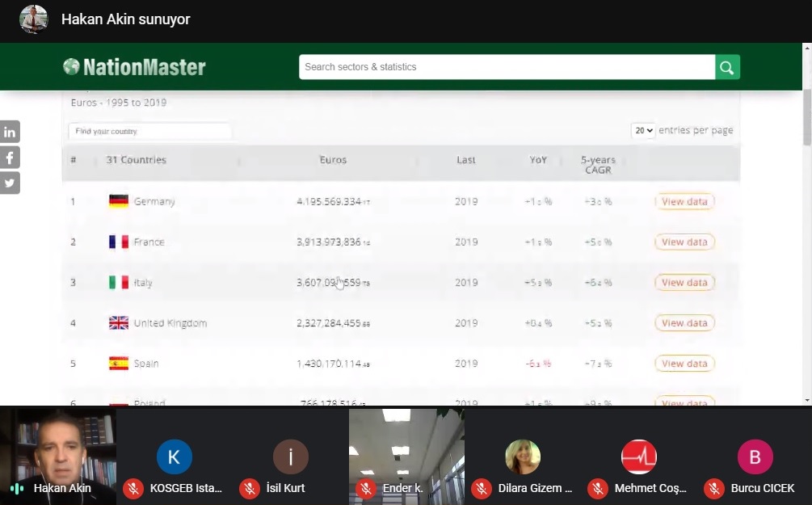Image resolution: width=812 pixels, height=505 pixels.
Task: Click Hakan Akin's video thumbnail
Action: pyautogui.click(x=58, y=456)
